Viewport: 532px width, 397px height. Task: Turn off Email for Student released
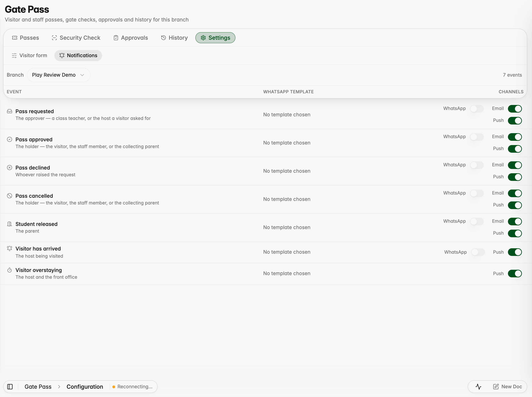515,221
